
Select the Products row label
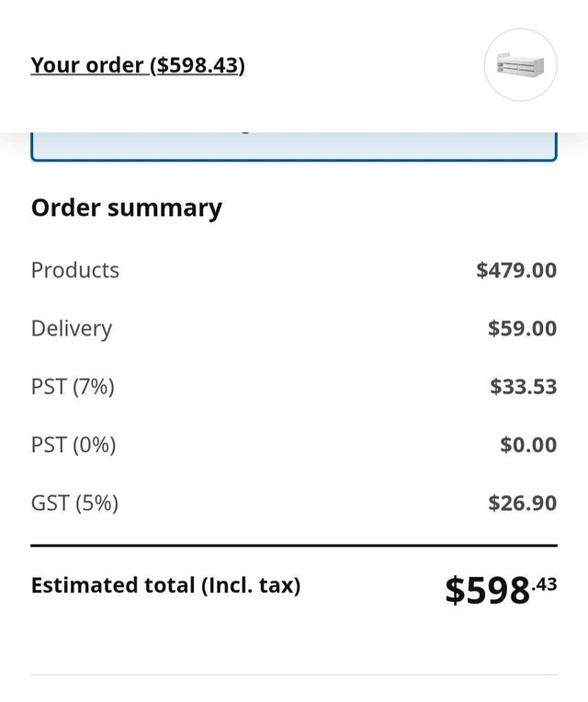(75, 270)
